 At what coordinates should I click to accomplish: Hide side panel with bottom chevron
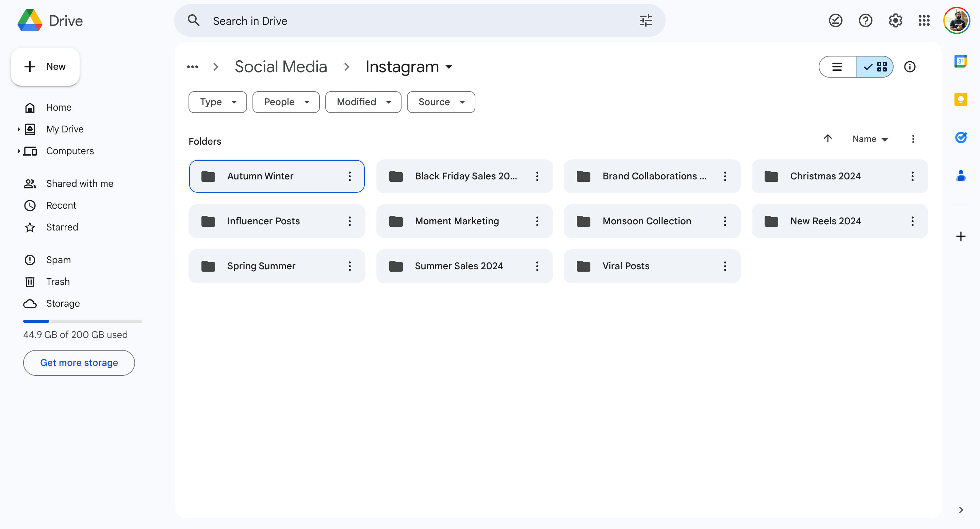coord(961,510)
